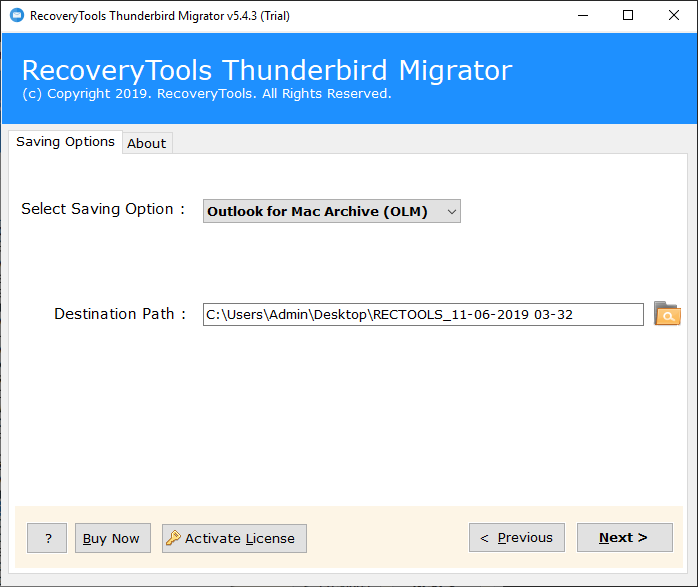The image size is (698, 587).
Task: Open folder browse icon for destination path
Action: point(667,314)
